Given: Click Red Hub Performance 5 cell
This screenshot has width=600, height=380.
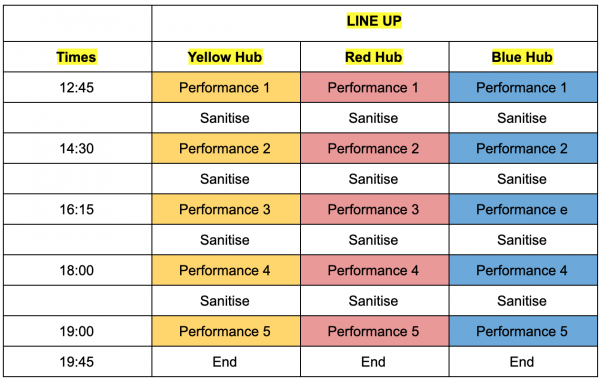Looking at the screenshot, I should tap(374, 331).
